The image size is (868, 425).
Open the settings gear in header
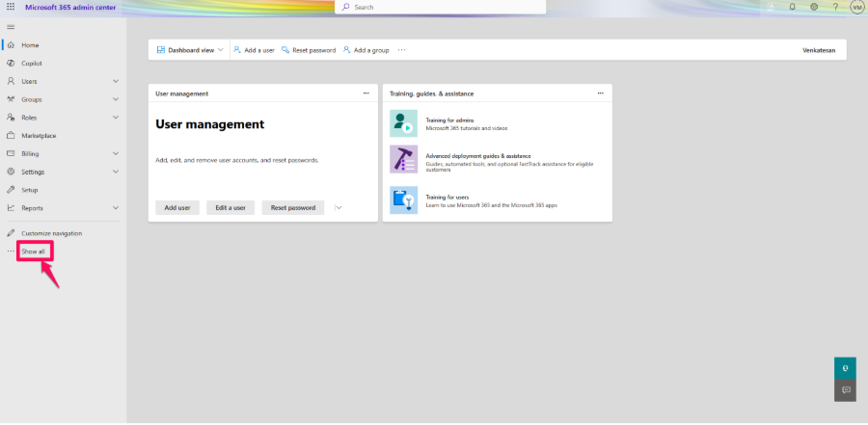(x=814, y=7)
